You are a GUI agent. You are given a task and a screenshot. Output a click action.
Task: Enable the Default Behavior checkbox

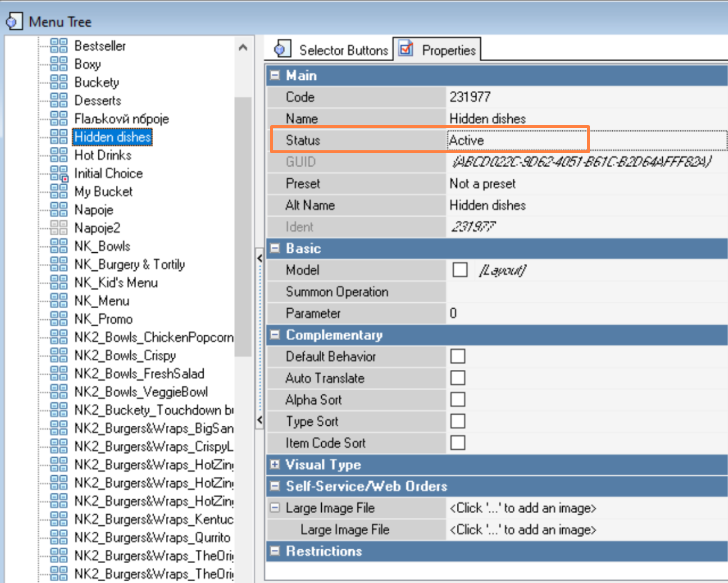tap(458, 356)
